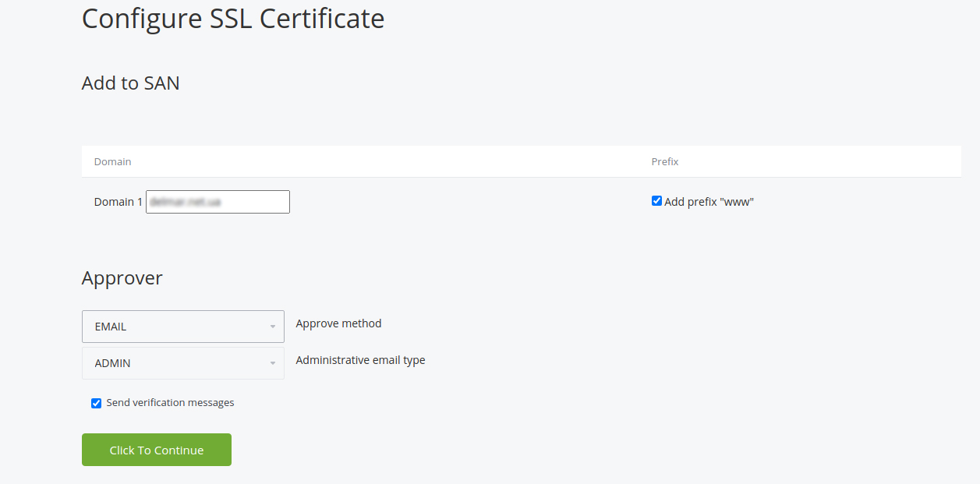Click the Approve method label text
Screen dimensions: 980x484
tap(338, 323)
